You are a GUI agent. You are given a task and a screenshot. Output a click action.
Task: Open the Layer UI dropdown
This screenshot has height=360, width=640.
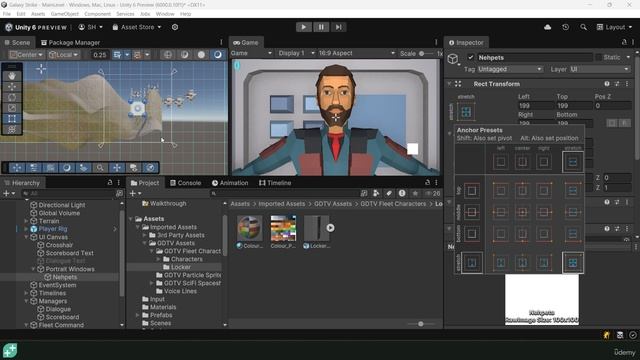(599, 69)
